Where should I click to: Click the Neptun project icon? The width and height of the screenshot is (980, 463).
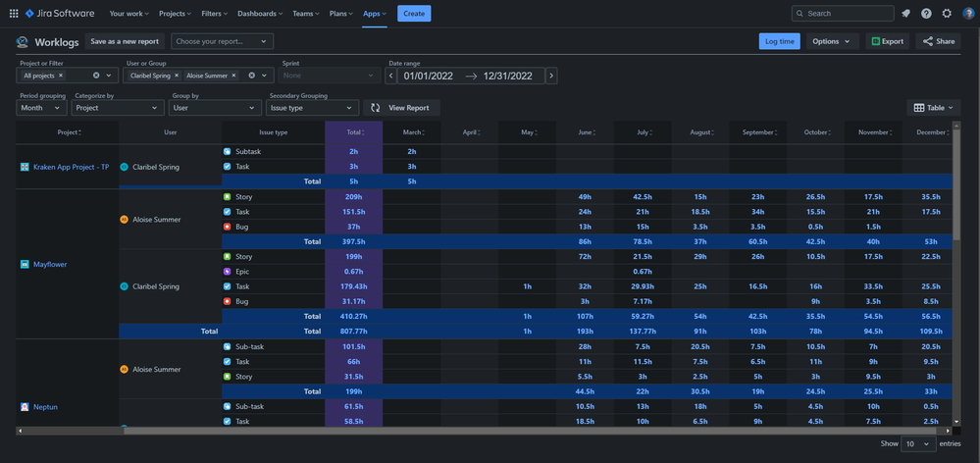point(25,407)
